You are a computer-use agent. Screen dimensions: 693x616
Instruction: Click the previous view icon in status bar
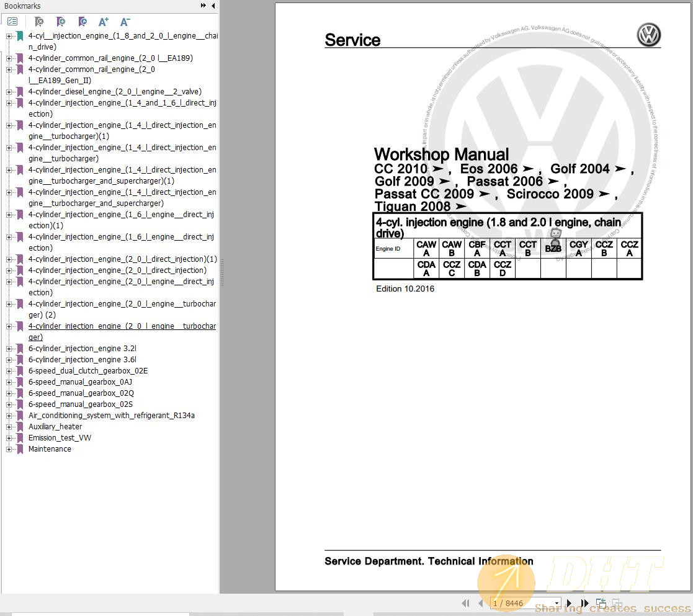click(601, 603)
